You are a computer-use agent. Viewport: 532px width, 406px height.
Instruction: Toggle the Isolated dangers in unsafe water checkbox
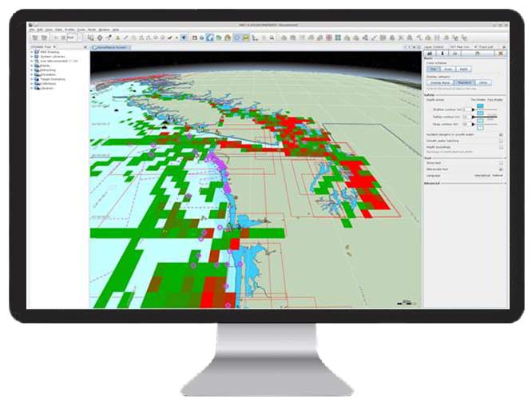(501, 135)
